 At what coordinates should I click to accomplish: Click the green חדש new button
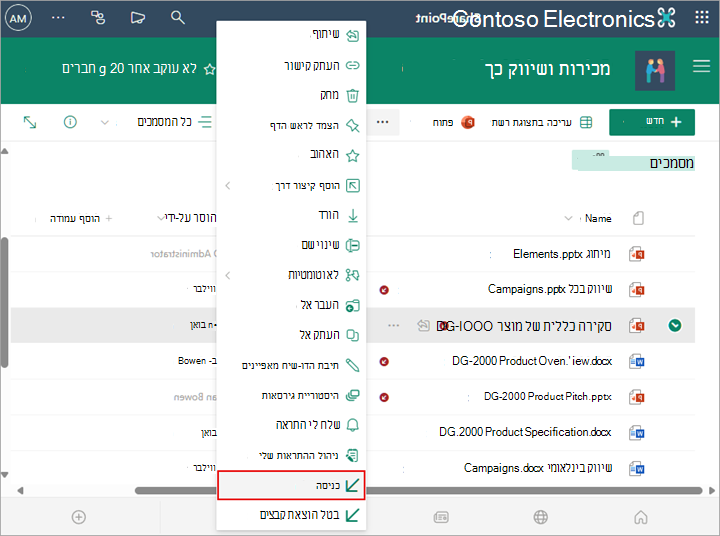(x=652, y=122)
